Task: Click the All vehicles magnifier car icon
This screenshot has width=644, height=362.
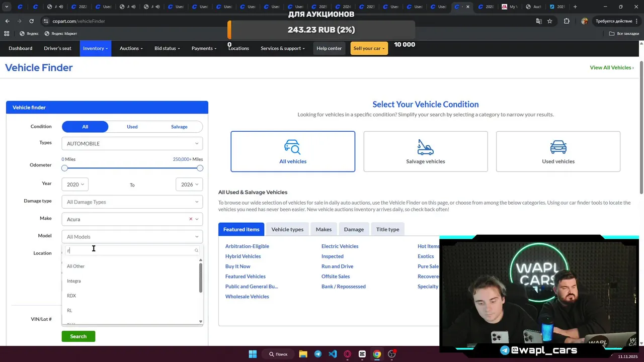Action: click(292, 147)
